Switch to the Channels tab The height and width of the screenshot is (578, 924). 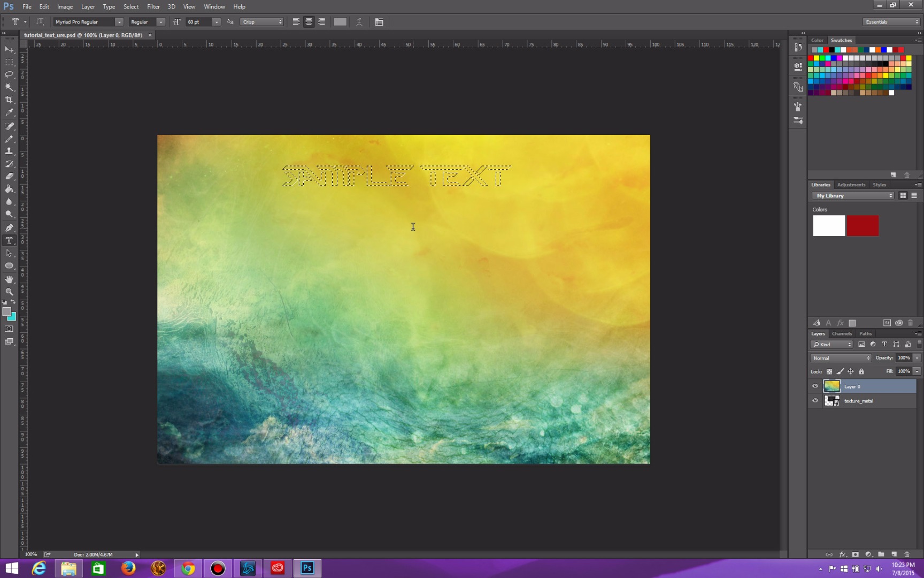[x=842, y=333]
